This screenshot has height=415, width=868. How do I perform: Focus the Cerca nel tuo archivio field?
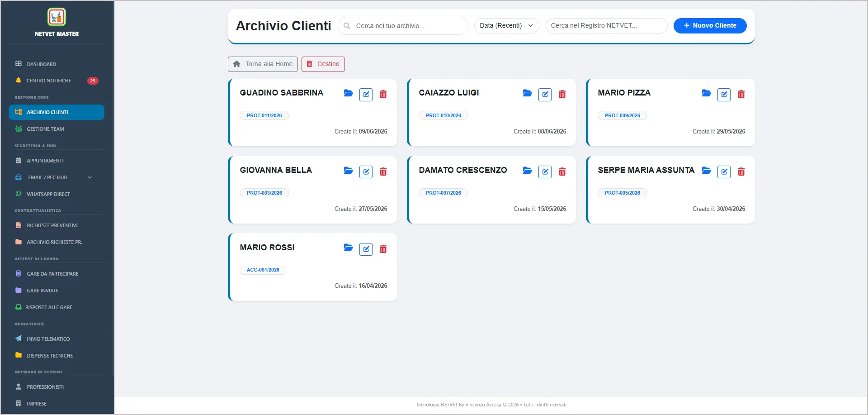click(403, 26)
